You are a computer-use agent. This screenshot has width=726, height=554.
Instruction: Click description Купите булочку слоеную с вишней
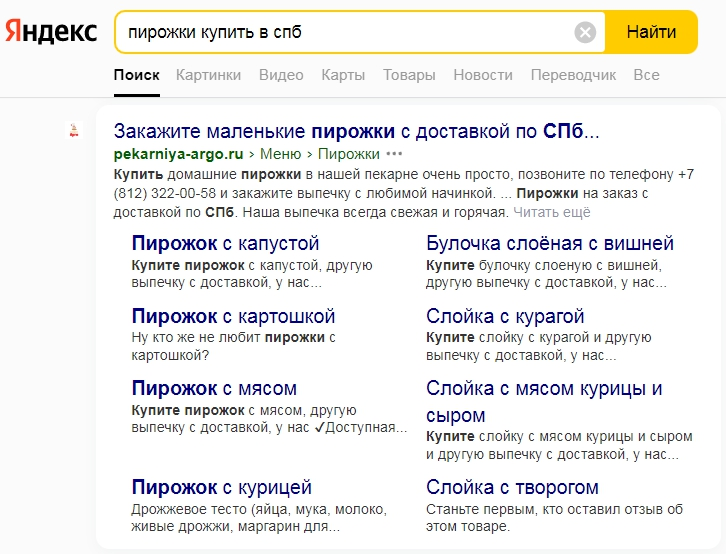(546, 274)
